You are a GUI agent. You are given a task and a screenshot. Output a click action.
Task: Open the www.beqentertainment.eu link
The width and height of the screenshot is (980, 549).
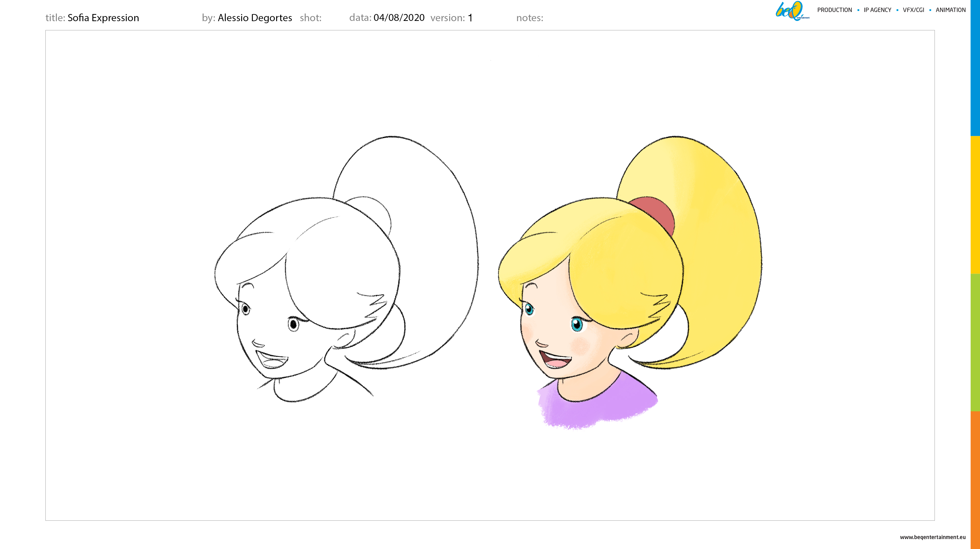click(x=933, y=537)
